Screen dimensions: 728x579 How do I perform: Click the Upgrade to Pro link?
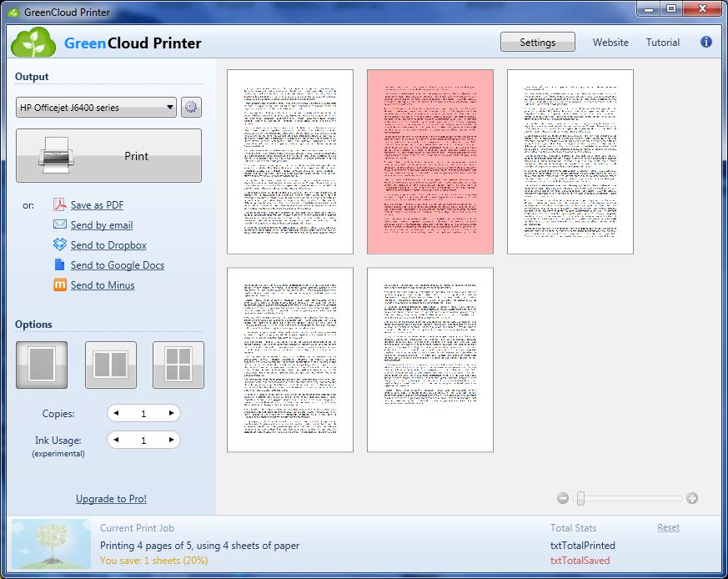click(x=111, y=498)
